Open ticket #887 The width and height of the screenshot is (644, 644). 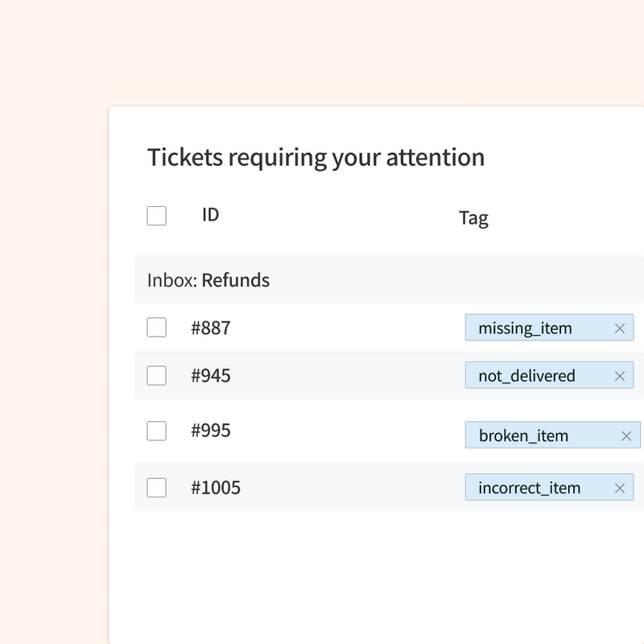(211, 328)
